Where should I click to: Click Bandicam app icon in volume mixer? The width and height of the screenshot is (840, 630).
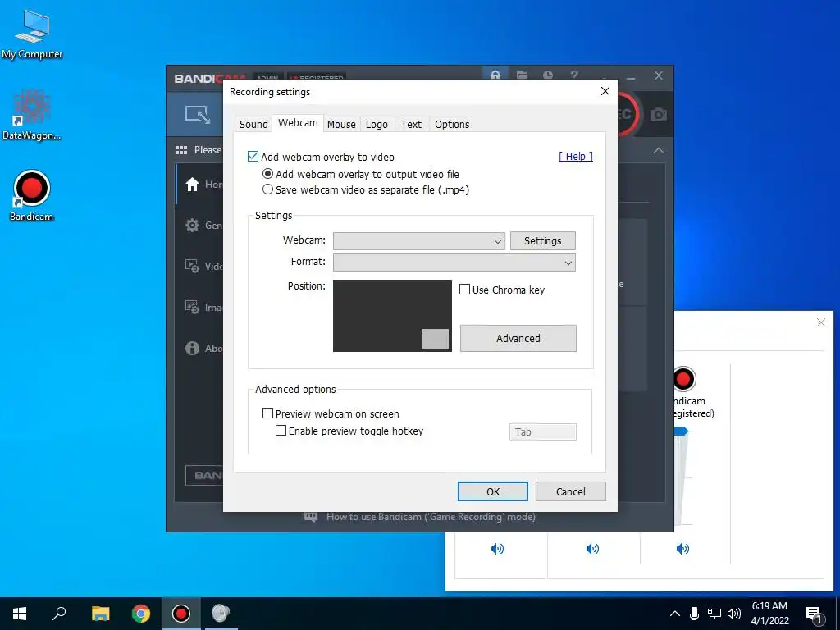click(683, 379)
